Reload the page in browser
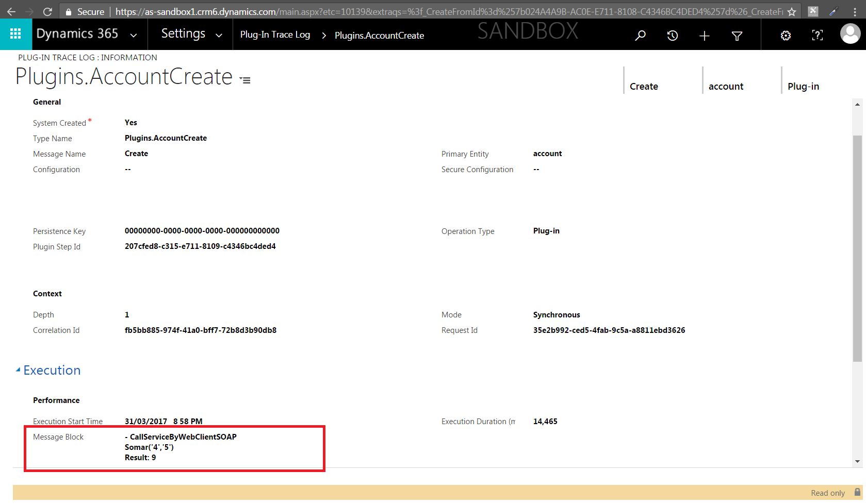866x504 pixels. [x=47, y=11]
